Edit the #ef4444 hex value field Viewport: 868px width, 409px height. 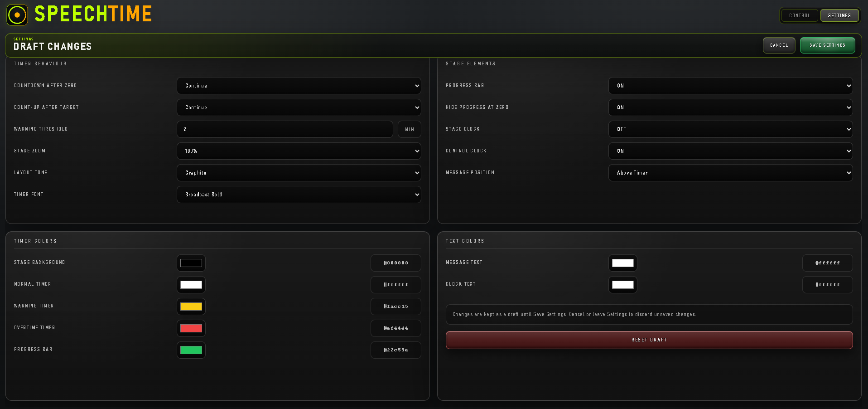[396, 328]
